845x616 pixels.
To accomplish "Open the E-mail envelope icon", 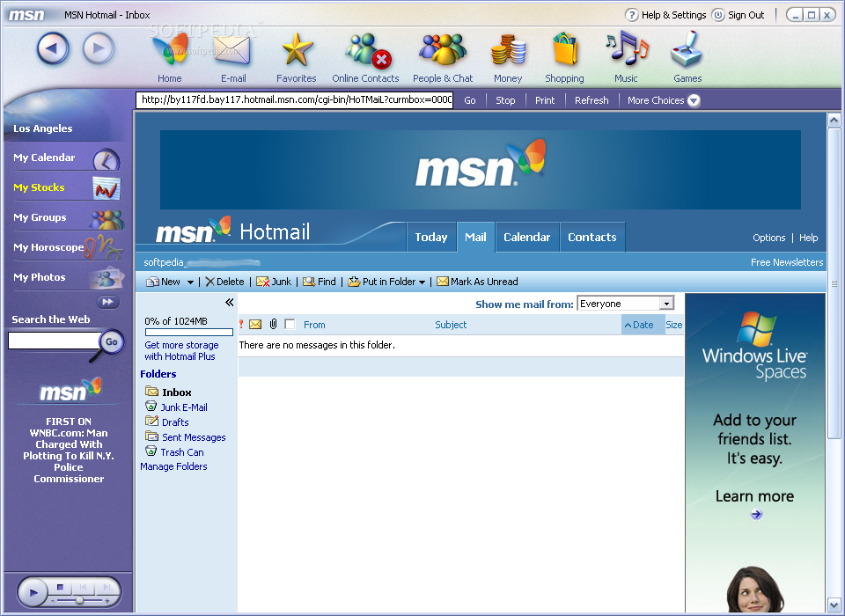I will pos(232,51).
